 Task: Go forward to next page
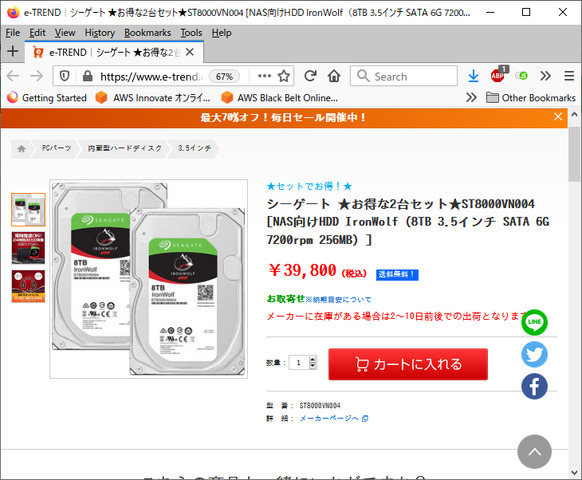[36, 76]
